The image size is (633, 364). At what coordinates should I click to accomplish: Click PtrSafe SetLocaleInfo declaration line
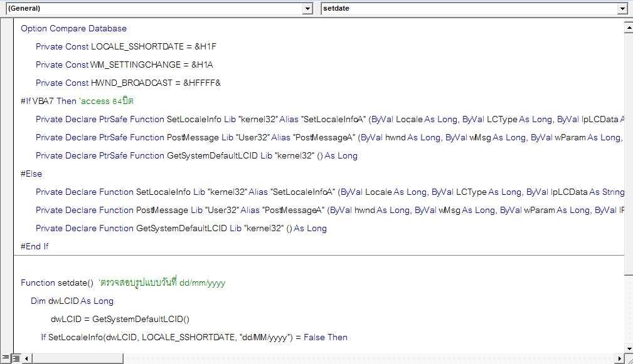330,119
